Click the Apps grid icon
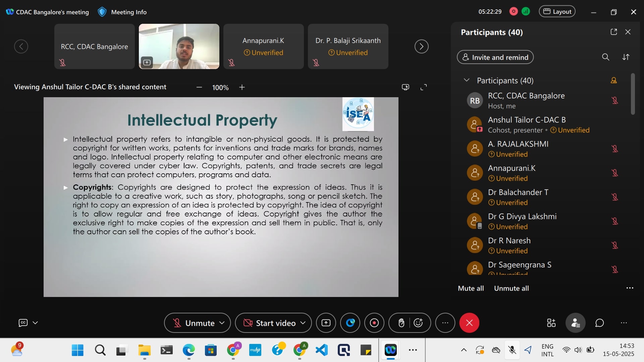Image resolution: width=644 pixels, height=362 pixels. coord(551,323)
